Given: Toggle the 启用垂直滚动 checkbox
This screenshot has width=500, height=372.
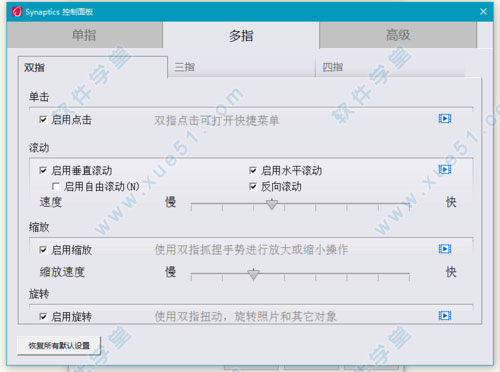Looking at the screenshot, I should (43, 170).
